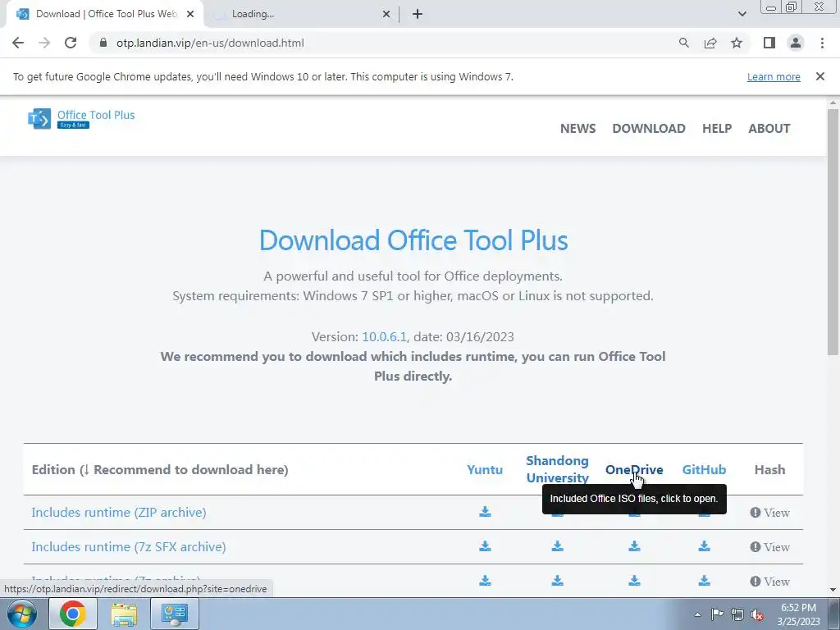Close the Loading tab
Image resolution: width=840 pixels, height=630 pixels.
tap(386, 14)
